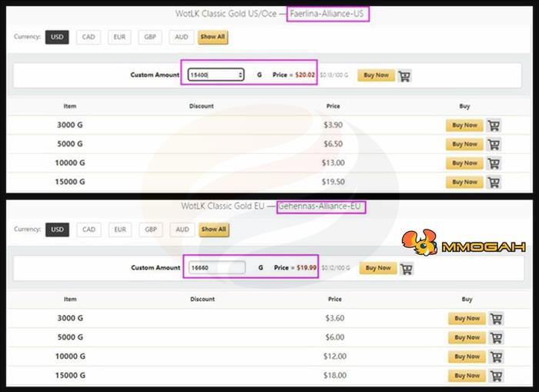This screenshot has width=539, height=392.
Task: Click the cart icon beside the $19.50 price
Action: [494, 183]
